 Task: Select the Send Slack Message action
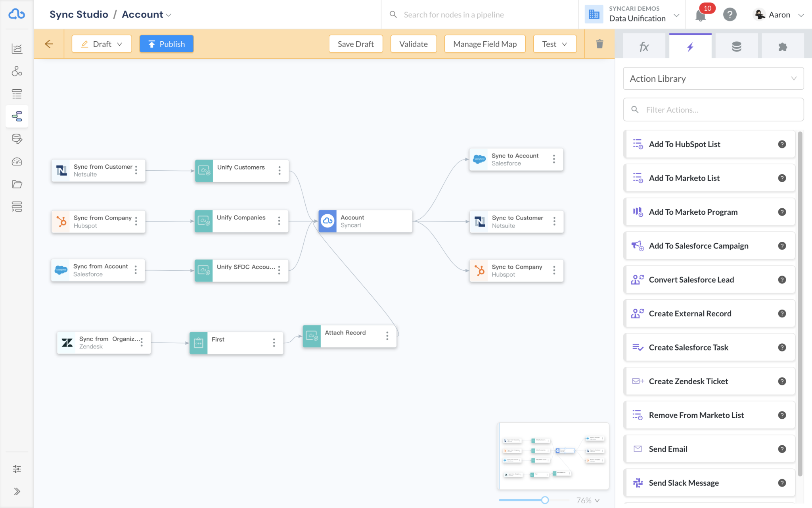pyautogui.click(x=709, y=483)
